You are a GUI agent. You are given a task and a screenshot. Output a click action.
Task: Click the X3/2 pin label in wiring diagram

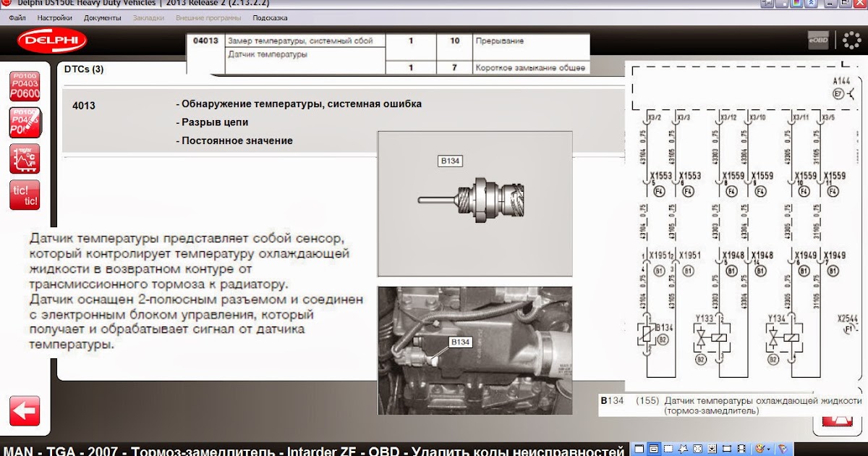coord(655,117)
